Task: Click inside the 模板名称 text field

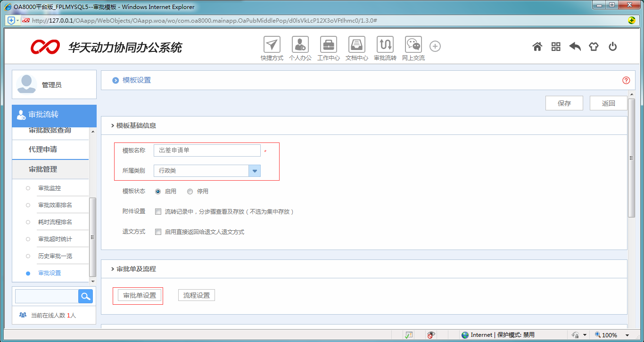Action: (x=206, y=150)
